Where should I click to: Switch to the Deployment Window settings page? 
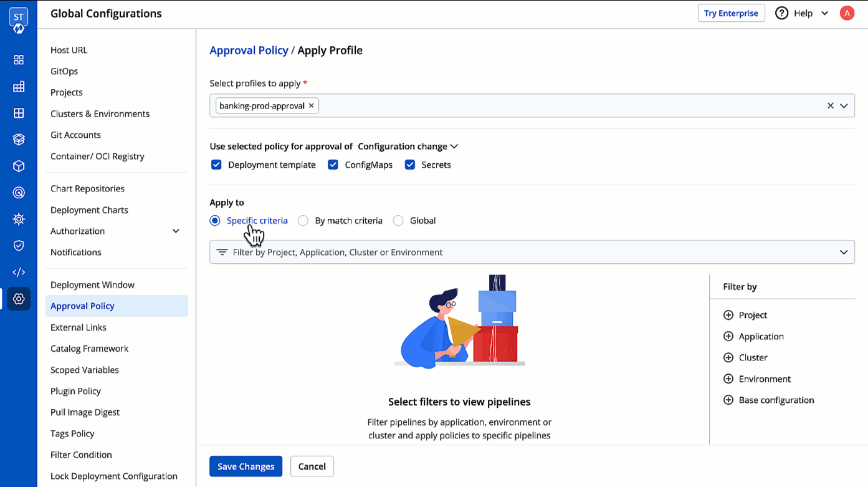point(92,284)
